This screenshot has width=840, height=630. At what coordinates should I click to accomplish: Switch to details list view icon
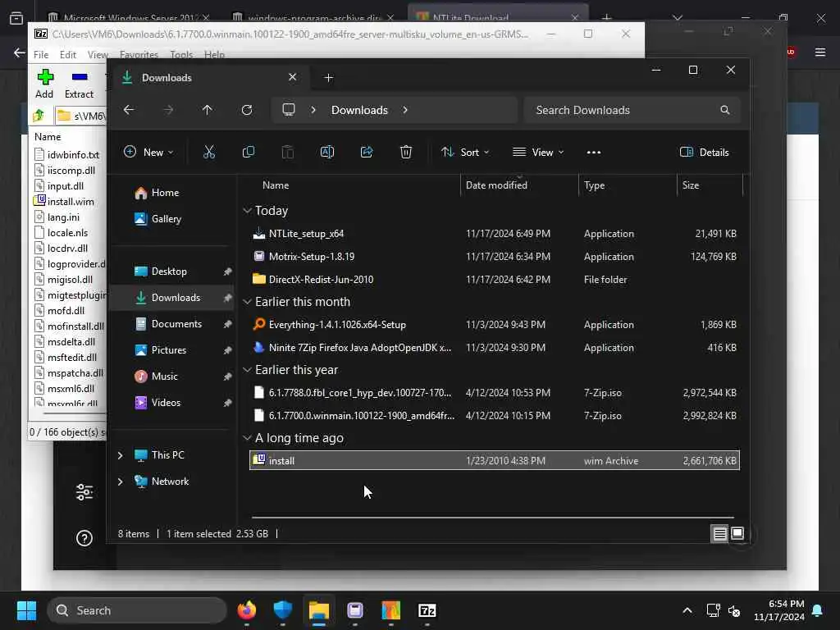point(719,533)
